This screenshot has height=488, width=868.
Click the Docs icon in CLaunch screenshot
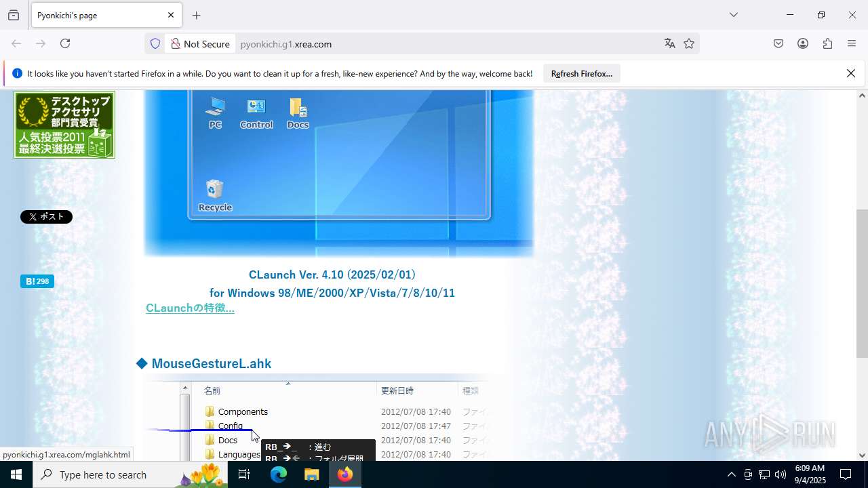[298, 113]
